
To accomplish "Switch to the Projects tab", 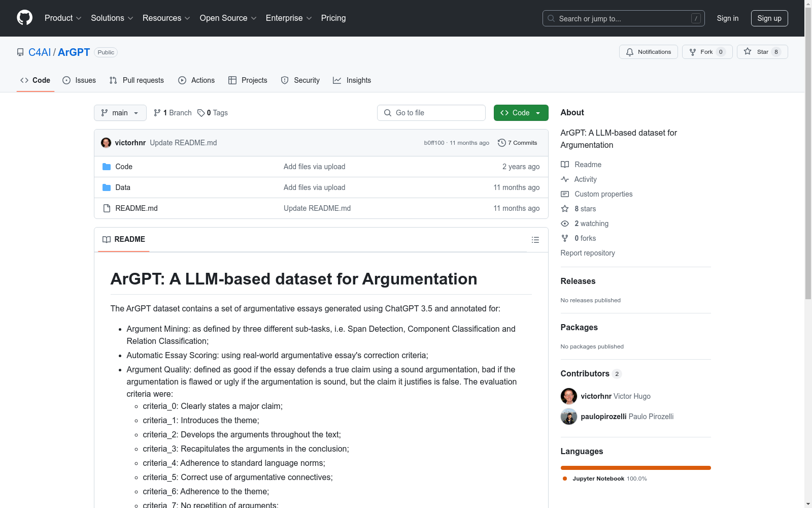I will (x=248, y=80).
